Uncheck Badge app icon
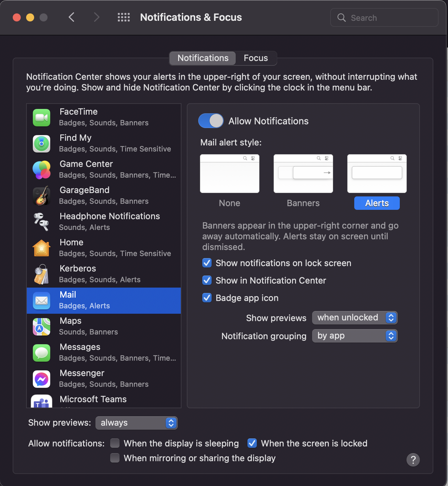Screen dimensions: 448x486 coord(207,298)
